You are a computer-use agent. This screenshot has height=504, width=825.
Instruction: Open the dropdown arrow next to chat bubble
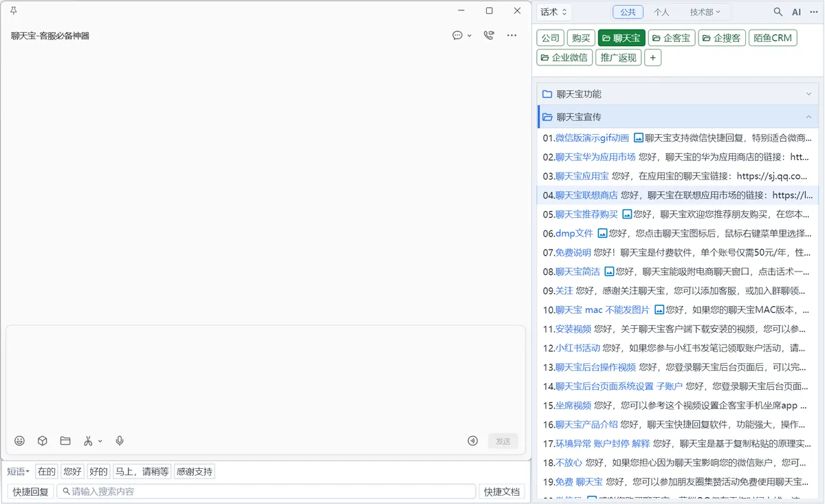(470, 36)
